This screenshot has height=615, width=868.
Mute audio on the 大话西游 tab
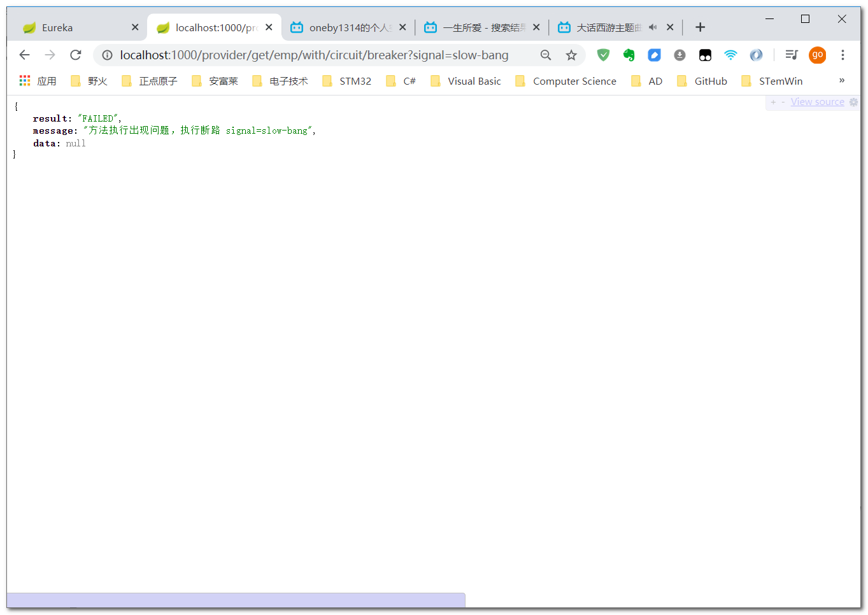(653, 27)
